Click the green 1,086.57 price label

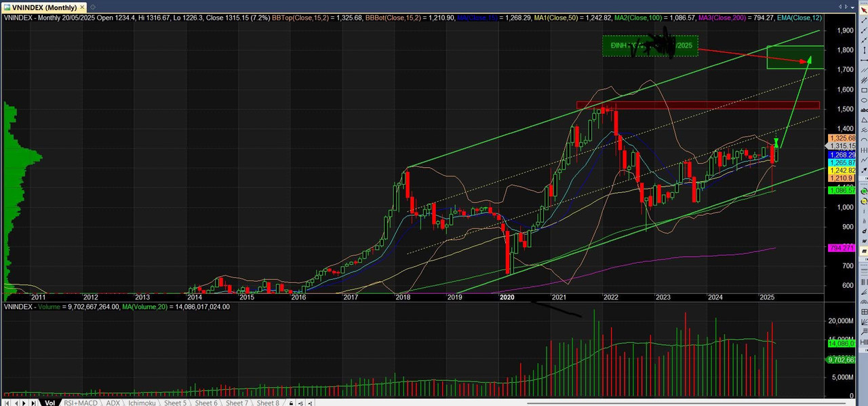coord(841,191)
